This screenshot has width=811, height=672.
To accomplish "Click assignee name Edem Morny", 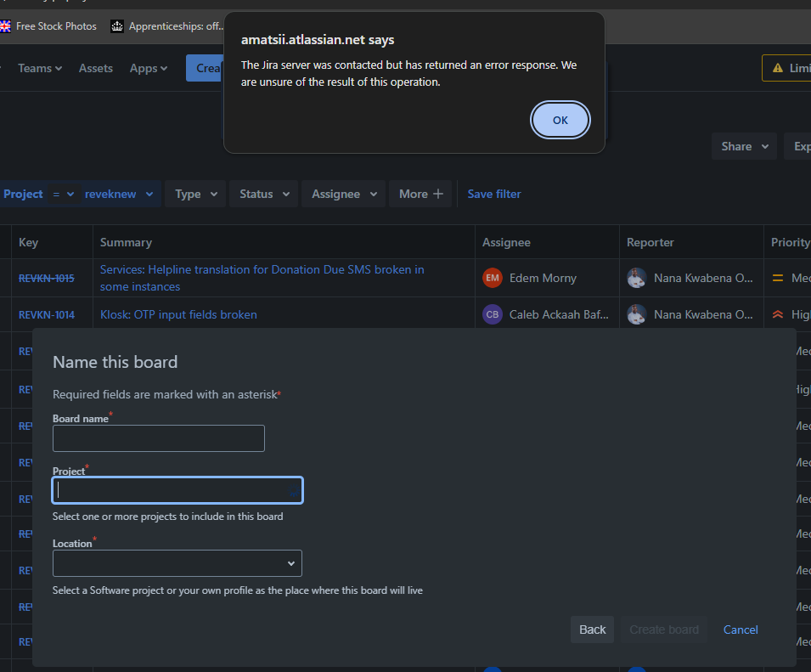I will coord(543,278).
